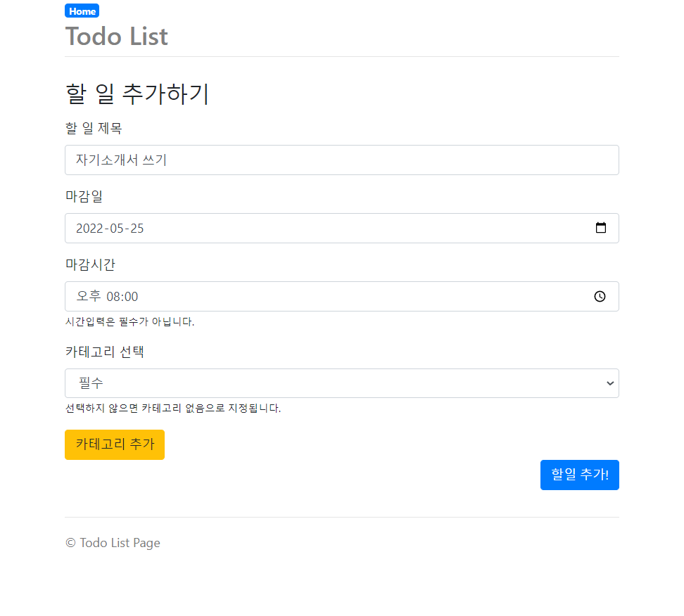Click the 마감일 date field showing 2022-05-25
The width and height of the screenshot is (684, 616).
pos(342,227)
